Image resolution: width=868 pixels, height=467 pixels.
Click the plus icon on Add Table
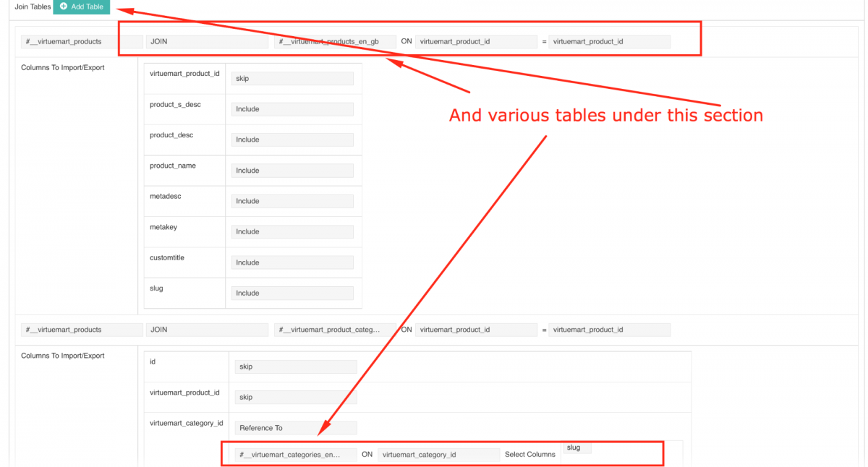click(x=64, y=7)
